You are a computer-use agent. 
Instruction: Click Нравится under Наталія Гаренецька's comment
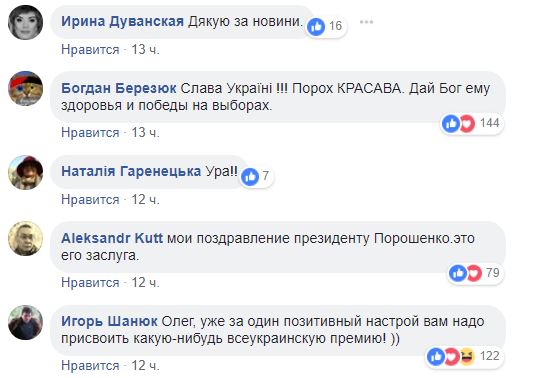pos(90,200)
